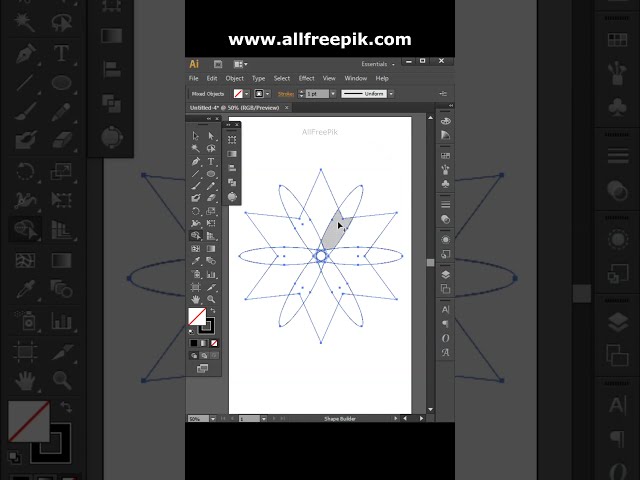Select the Perspective Grid tool
The width and height of the screenshot is (640, 480).
211,236
